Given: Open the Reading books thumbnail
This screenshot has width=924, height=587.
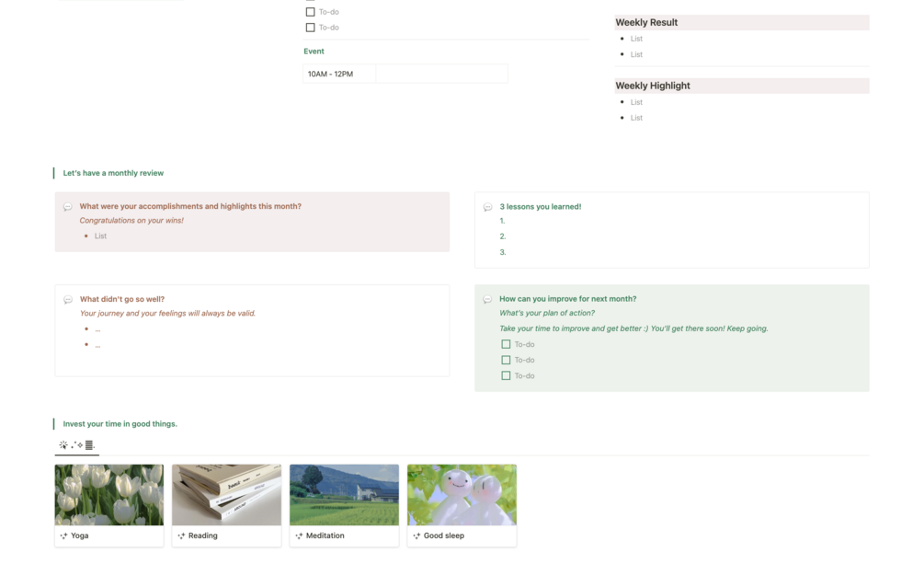Looking at the screenshot, I should (x=227, y=495).
